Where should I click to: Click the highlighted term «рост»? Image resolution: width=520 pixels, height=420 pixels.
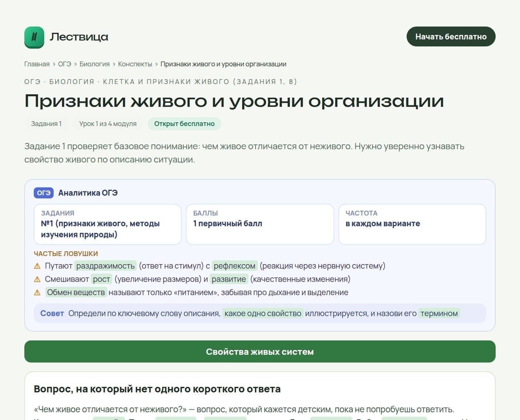tap(101, 279)
